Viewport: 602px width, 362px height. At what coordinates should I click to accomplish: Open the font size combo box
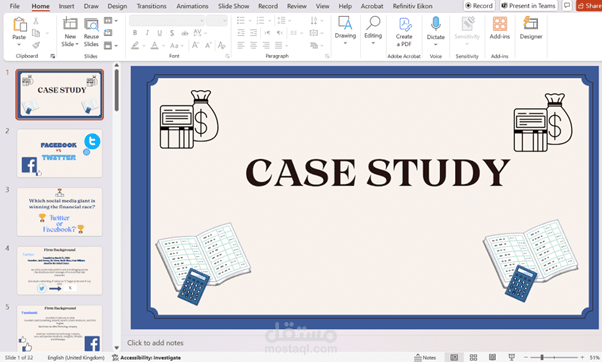click(217, 20)
